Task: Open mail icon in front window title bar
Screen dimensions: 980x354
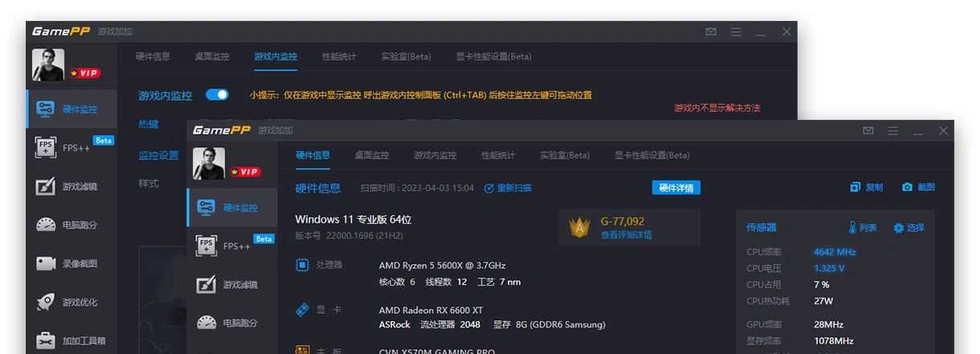Action: pyautogui.click(x=868, y=130)
